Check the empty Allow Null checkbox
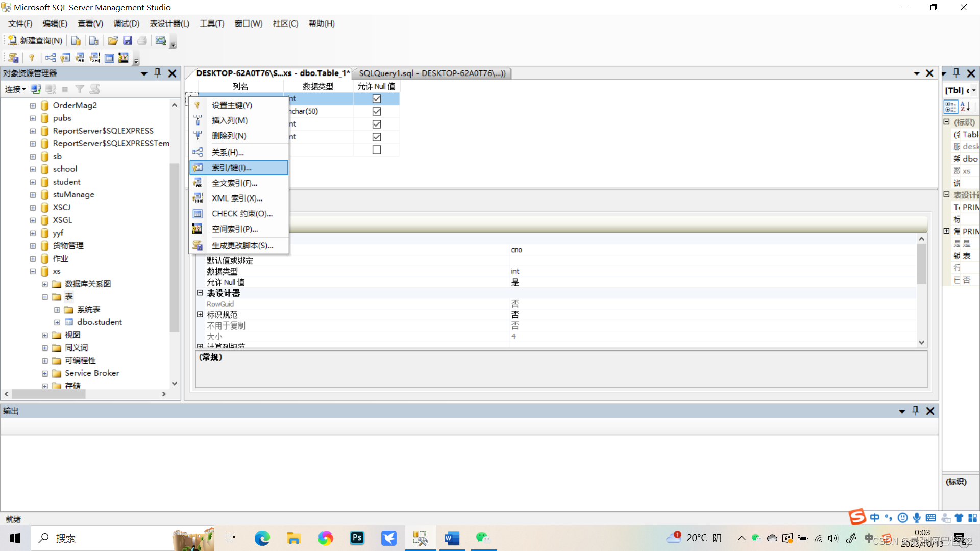980x551 pixels. [377, 150]
